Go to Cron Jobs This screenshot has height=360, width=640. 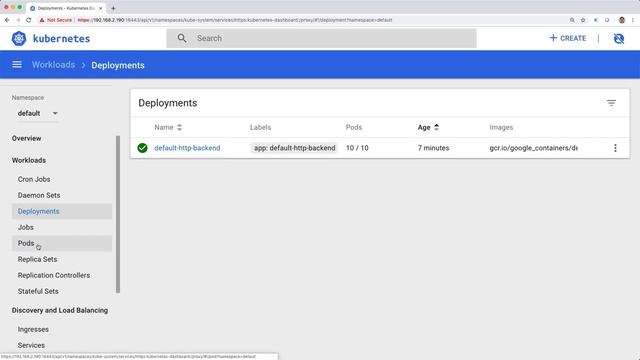34,179
